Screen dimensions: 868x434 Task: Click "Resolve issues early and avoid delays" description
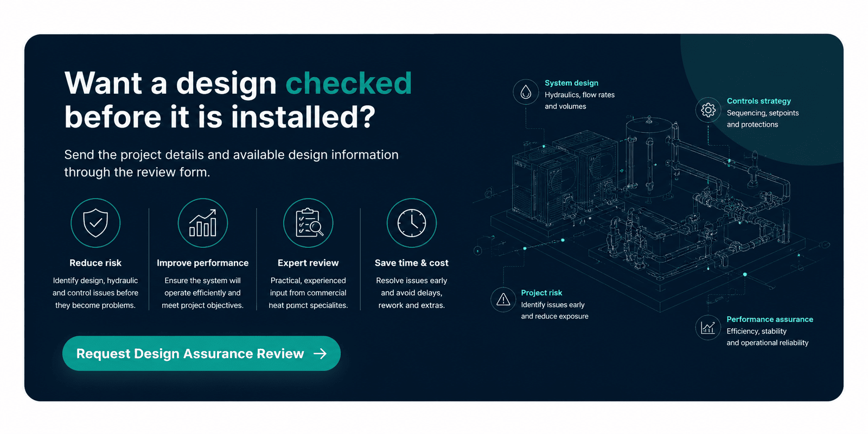point(412,293)
